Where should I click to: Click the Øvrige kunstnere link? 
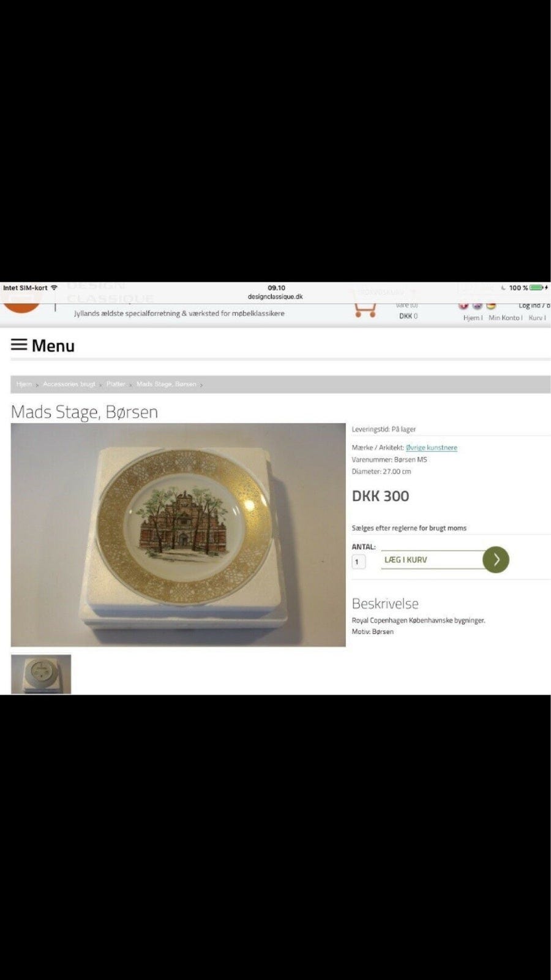(x=432, y=448)
